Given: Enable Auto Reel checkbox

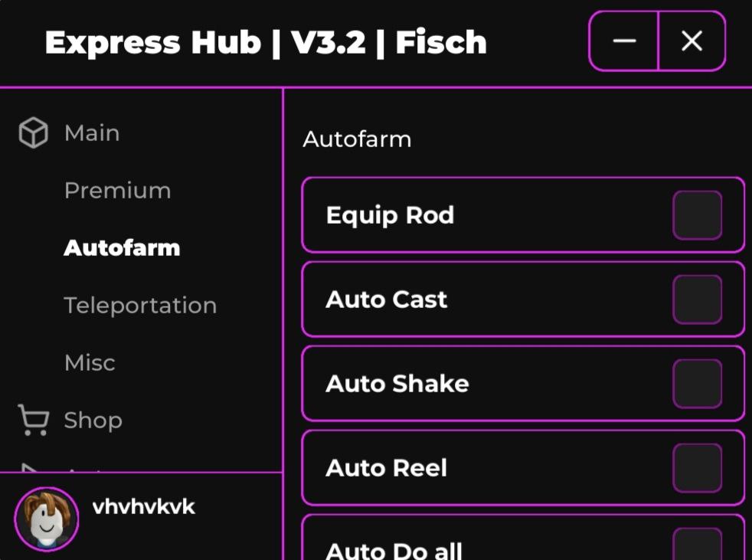Looking at the screenshot, I should tap(697, 468).
